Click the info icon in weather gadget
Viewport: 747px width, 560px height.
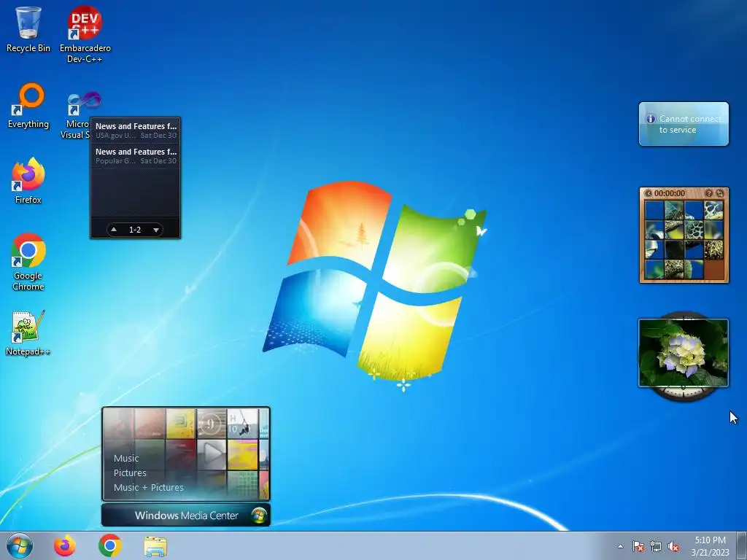(x=650, y=119)
